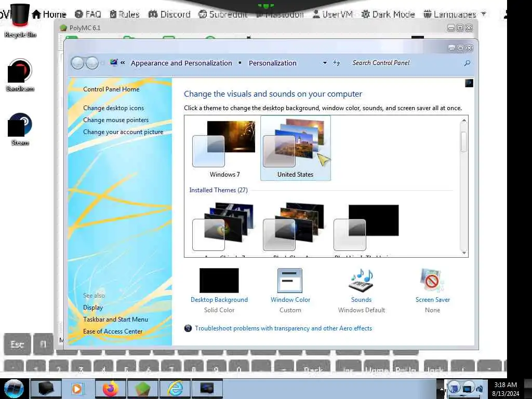532x399 pixels.
Task: Open the address bar history dropdown arrow
Action: click(325, 63)
